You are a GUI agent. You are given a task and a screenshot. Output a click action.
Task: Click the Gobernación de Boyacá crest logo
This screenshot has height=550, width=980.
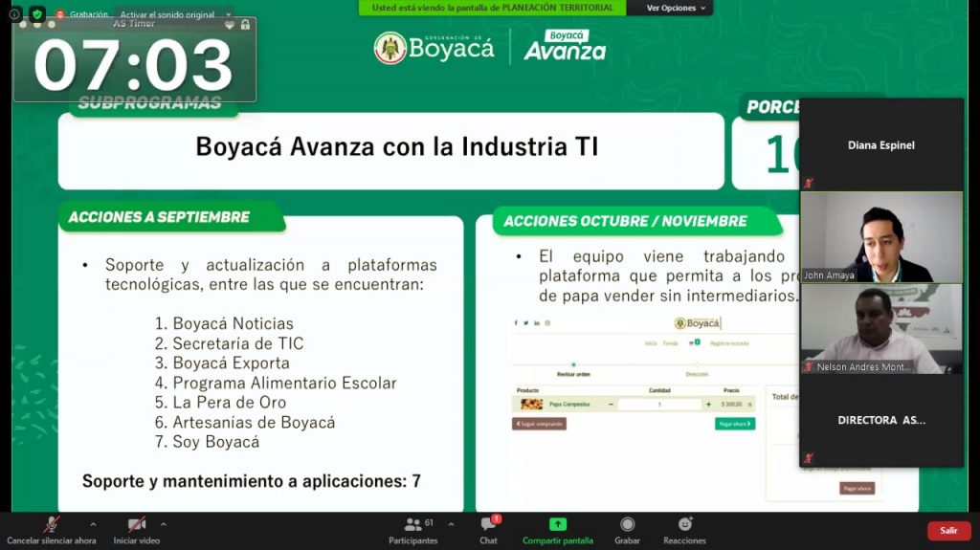[390, 48]
